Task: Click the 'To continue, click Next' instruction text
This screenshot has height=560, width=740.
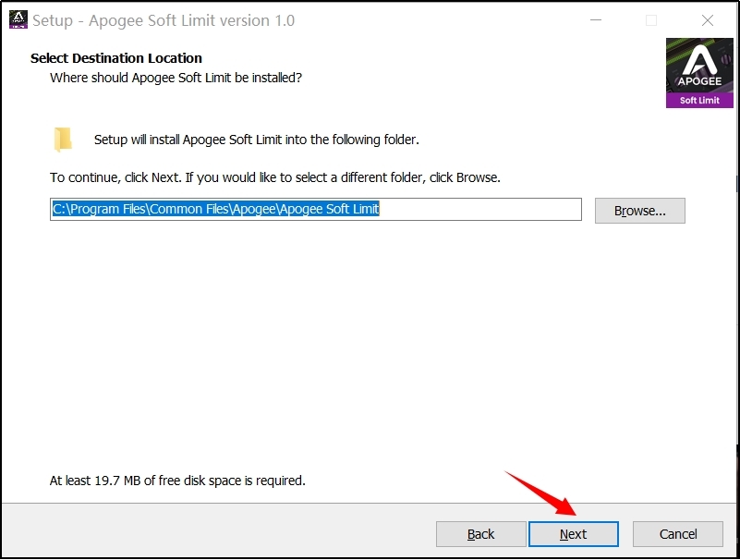Action: tap(274, 177)
